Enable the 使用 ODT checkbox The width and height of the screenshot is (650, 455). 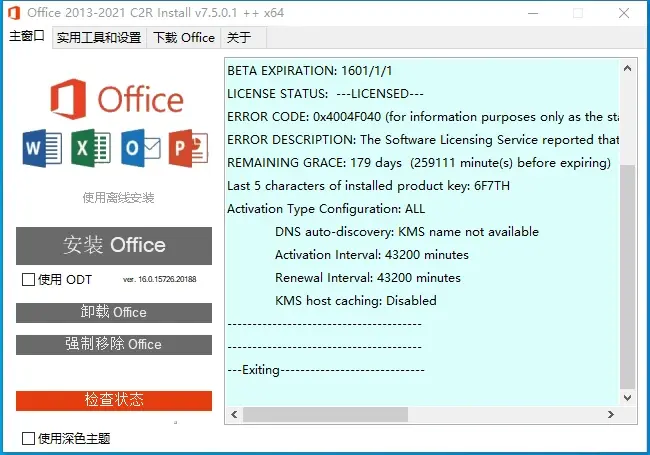click(28, 280)
